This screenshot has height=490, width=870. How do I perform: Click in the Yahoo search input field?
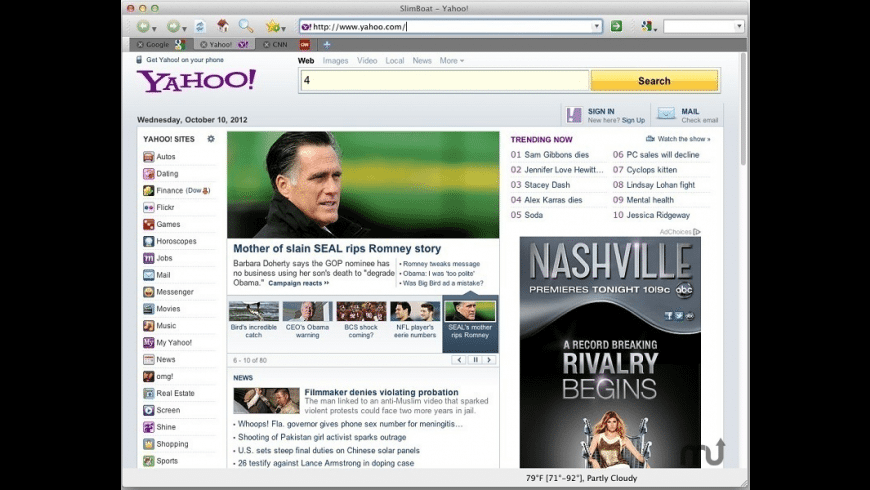click(444, 80)
